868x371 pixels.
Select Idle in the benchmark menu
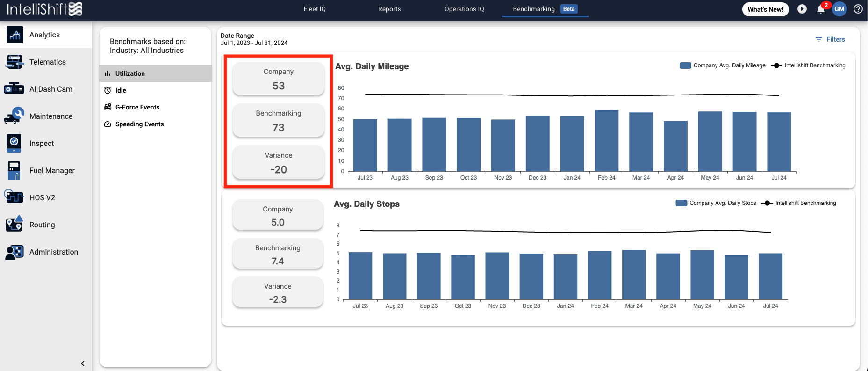click(121, 90)
